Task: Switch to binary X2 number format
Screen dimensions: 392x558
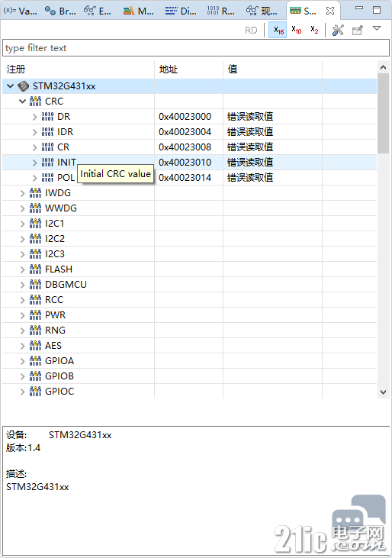Action: tap(314, 31)
